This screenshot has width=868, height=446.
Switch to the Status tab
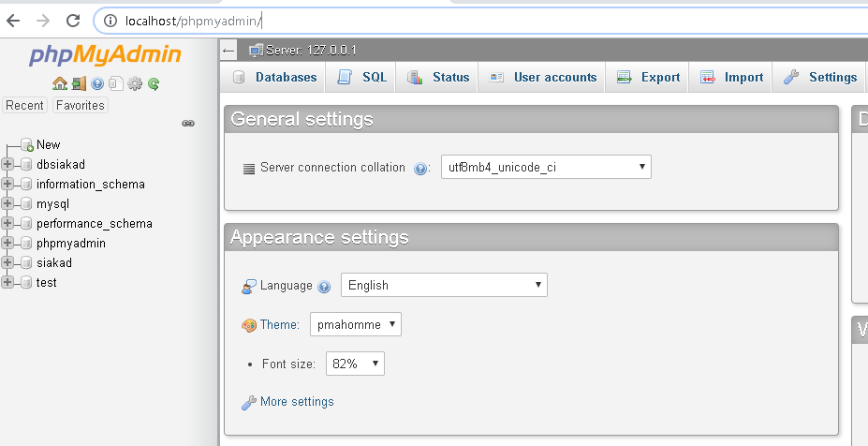tap(436, 78)
